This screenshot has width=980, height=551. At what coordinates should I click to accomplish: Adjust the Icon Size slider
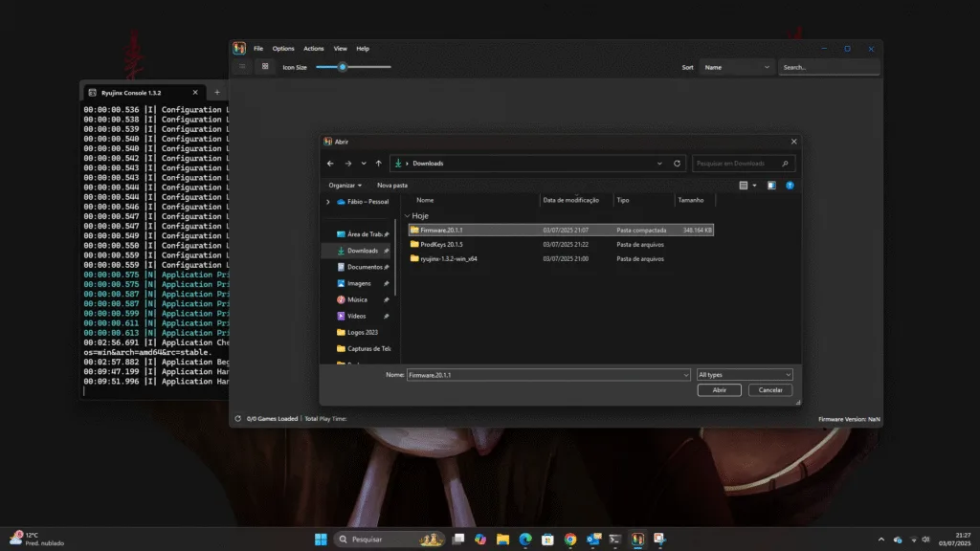(353, 67)
